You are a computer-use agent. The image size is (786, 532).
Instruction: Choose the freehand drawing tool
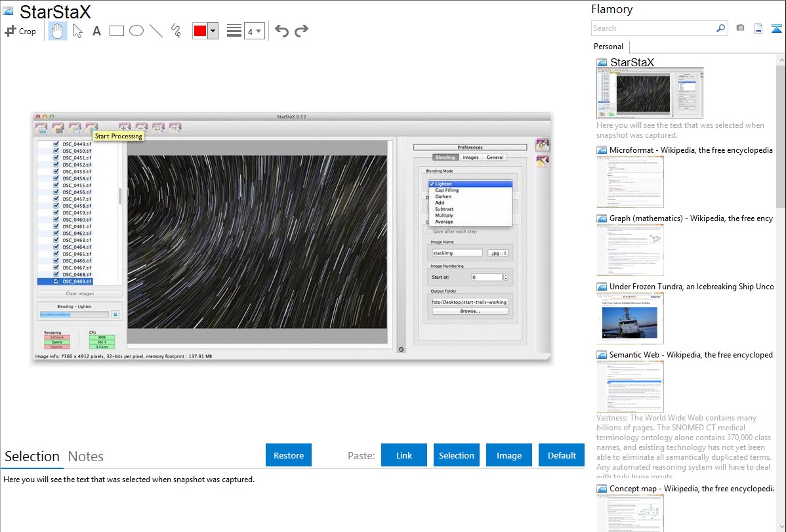176,31
